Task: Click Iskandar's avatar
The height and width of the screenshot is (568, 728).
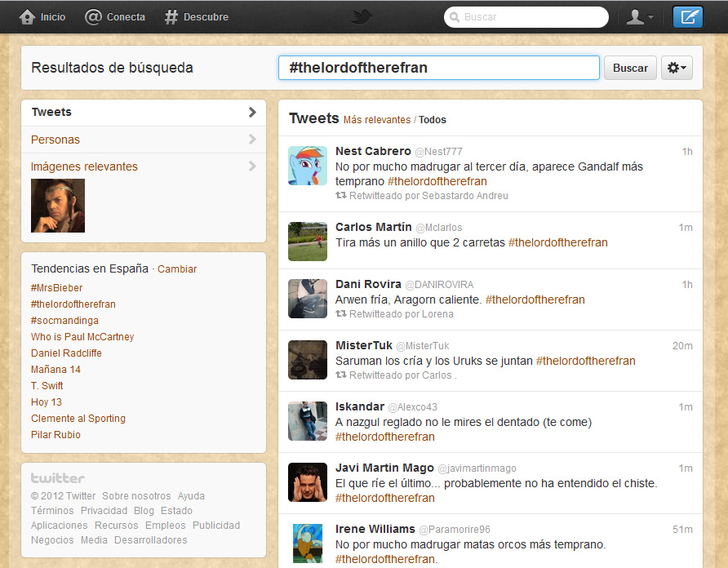Action: (x=308, y=421)
